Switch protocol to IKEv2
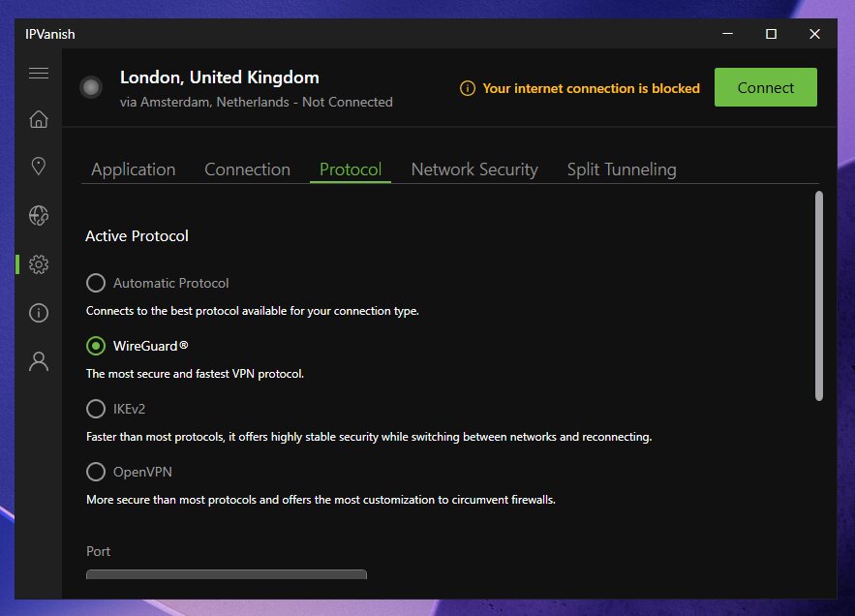This screenshot has height=616, width=855. click(x=96, y=409)
